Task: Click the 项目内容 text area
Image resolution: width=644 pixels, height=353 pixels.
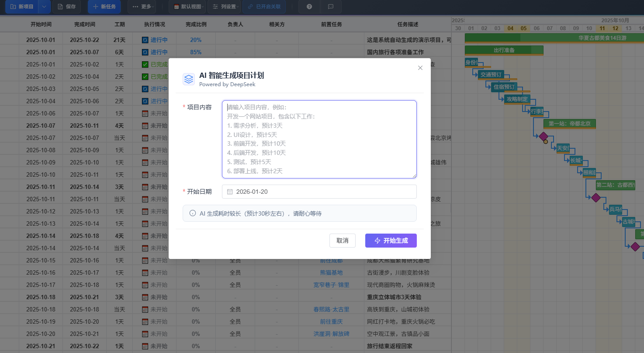Action: tap(319, 139)
